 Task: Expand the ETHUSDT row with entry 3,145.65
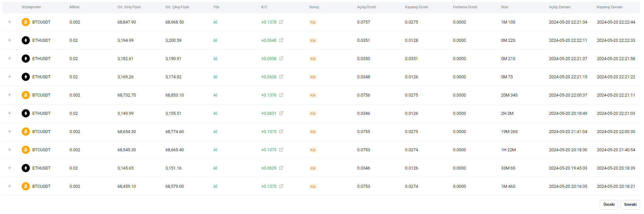pos(10,168)
